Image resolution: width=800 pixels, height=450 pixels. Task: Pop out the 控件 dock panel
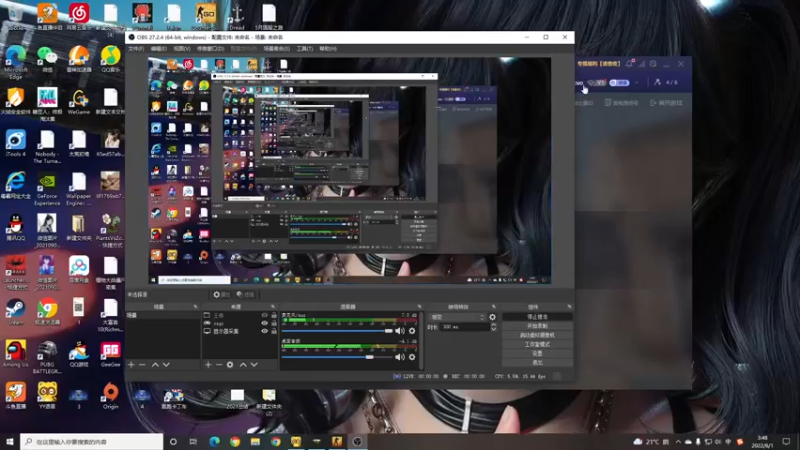click(569, 307)
